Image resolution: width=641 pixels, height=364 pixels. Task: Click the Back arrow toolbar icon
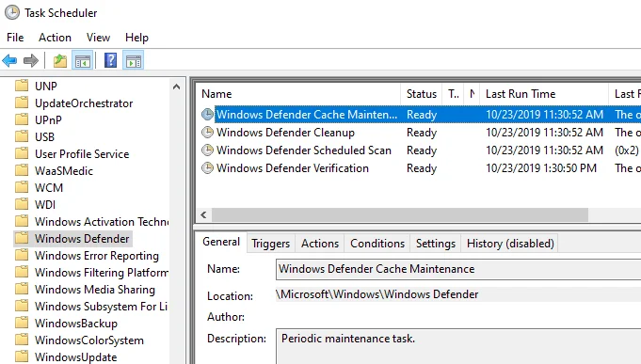coord(9,61)
